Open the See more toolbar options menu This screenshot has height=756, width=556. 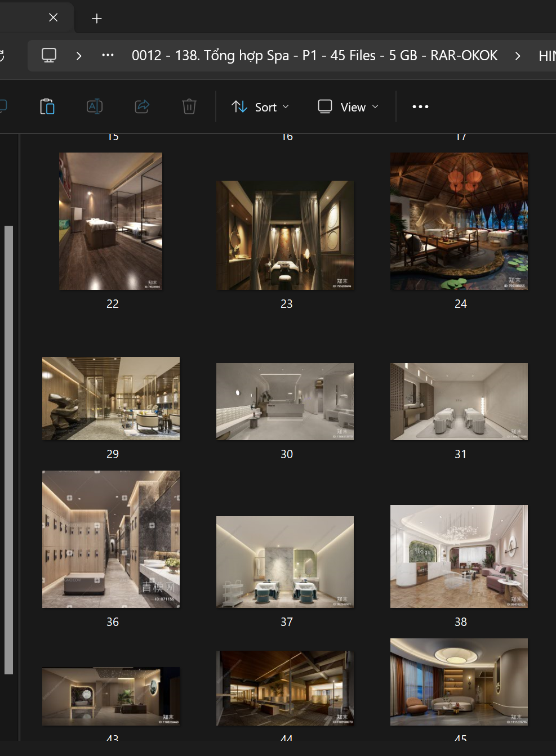pyautogui.click(x=420, y=106)
